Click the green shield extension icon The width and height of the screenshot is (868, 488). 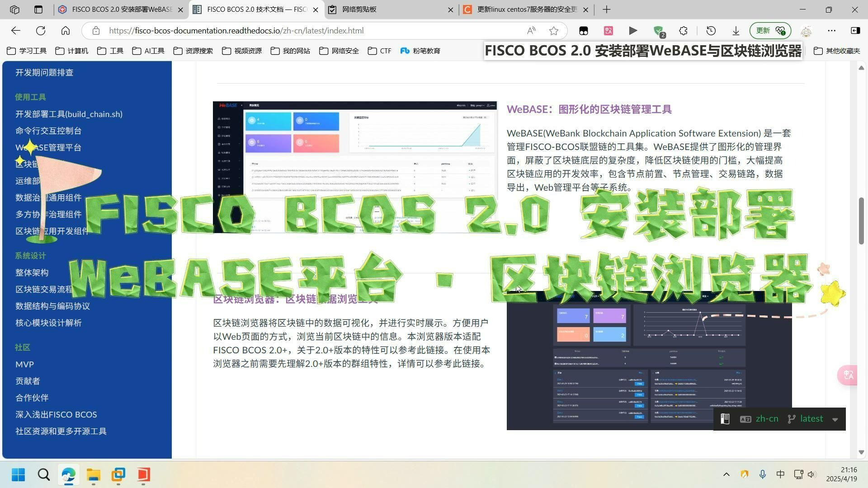tap(659, 31)
